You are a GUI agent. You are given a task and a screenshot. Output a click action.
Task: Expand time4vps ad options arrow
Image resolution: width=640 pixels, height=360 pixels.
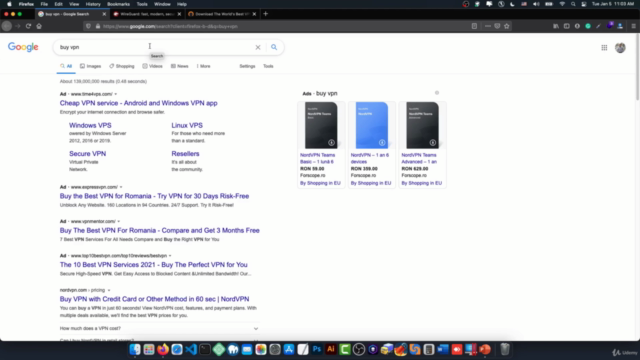coord(116,94)
